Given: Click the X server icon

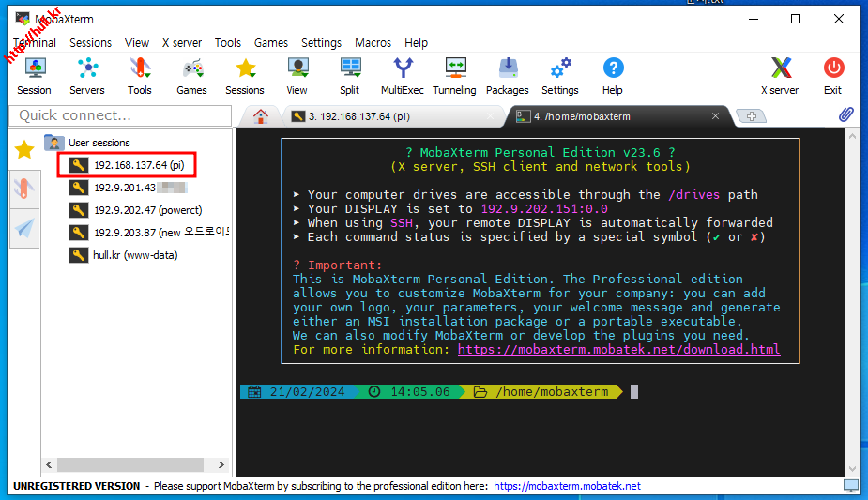Looking at the screenshot, I should point(780,75).
